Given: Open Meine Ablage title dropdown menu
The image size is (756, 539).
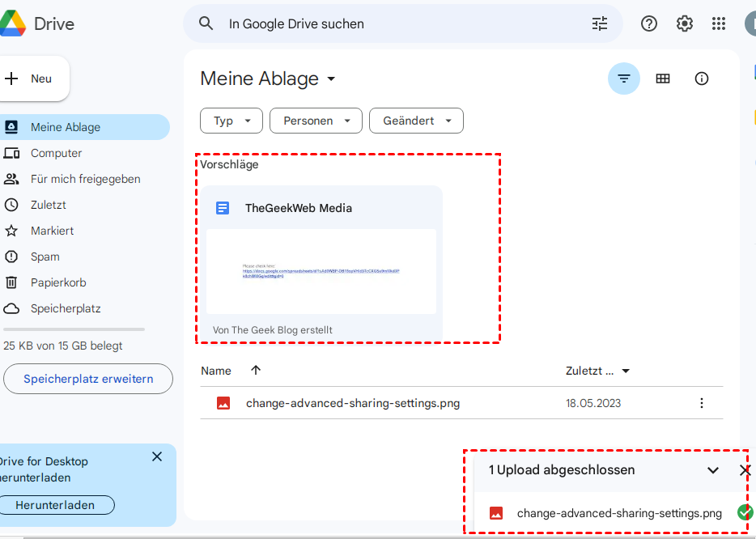Looking at the screenshot, I should click(331, 79).
